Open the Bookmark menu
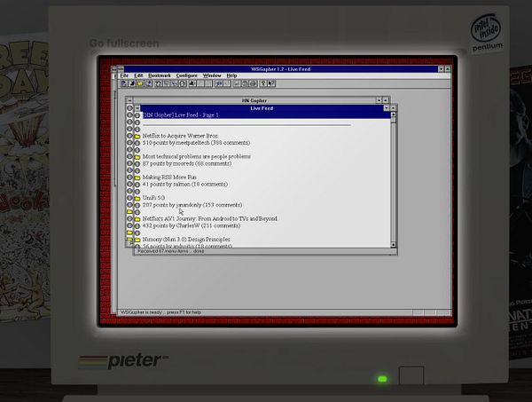 coord(160,75)
